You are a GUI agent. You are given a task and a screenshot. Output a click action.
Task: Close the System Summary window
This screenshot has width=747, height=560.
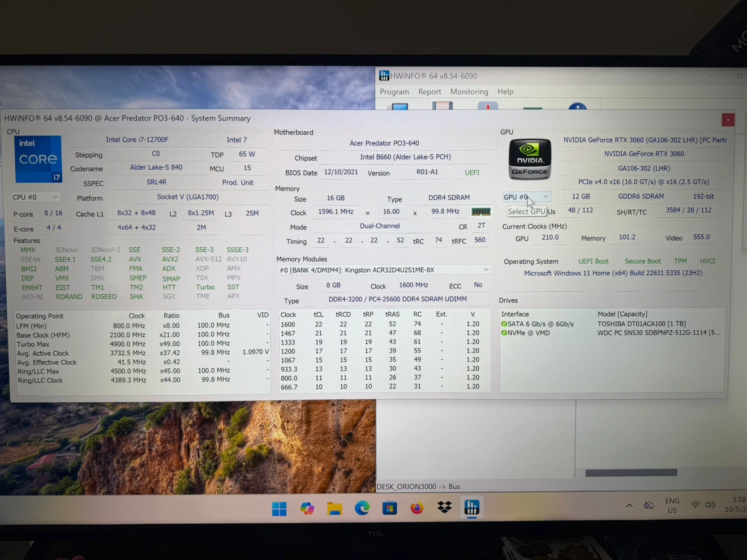pos(728,119)
